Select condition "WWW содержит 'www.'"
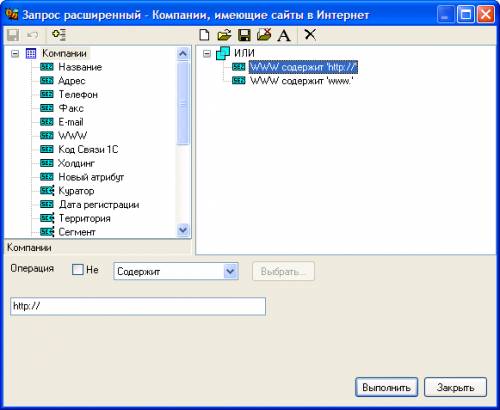Screen dimensions: 500x410 coord(301,81)
